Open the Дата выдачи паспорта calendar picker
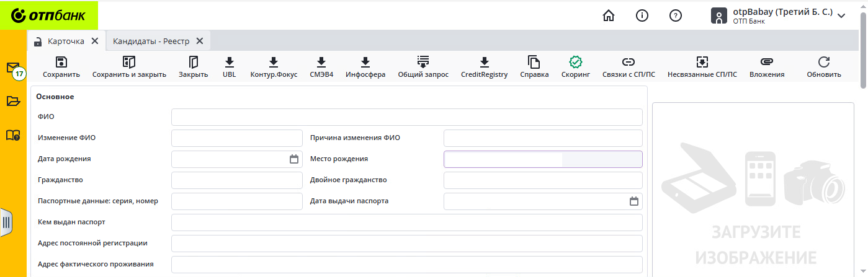This screenshot has width=868, height=277. (633, 201)
